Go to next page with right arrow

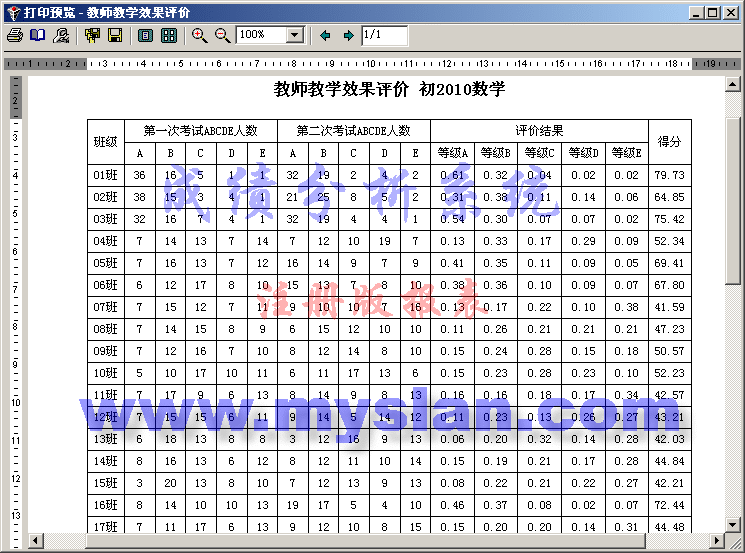[x=348, y=35]
